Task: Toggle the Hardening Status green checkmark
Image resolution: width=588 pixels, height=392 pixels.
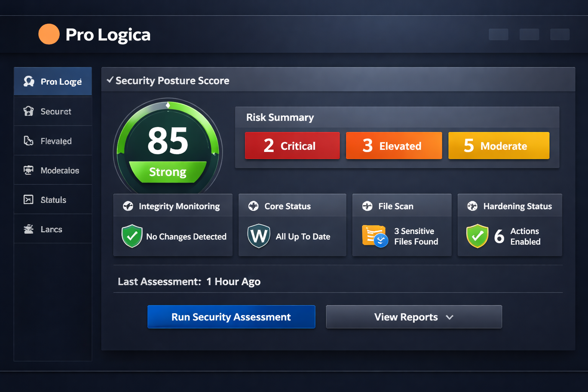Action: click(x=477, y=236)
